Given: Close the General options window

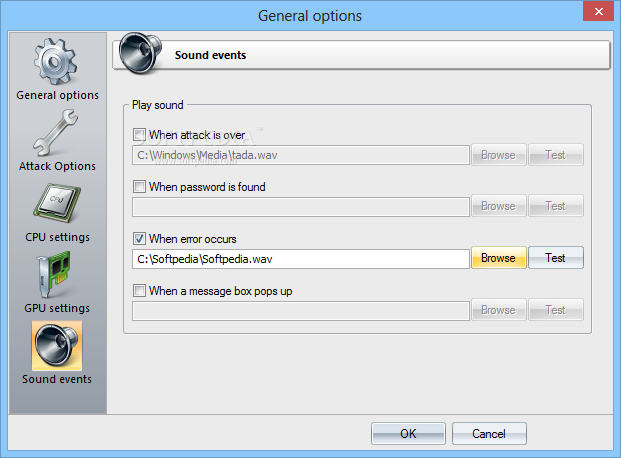Looking at the screenshot, I should [x=598, y=11].
